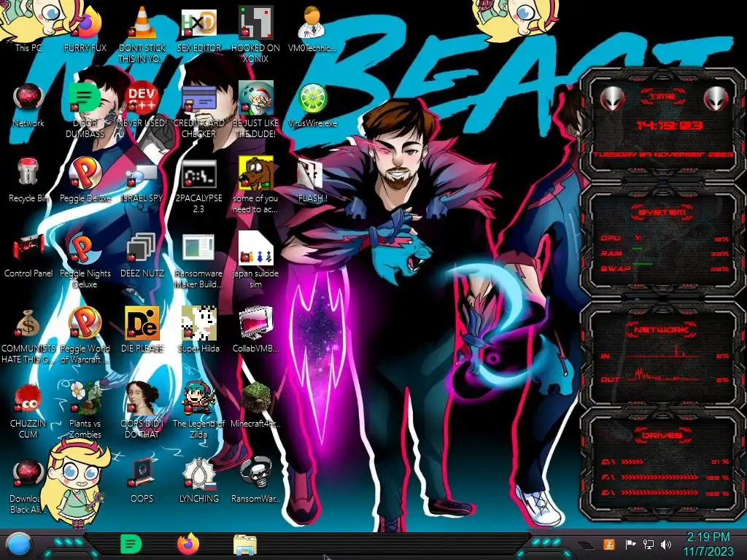Launch Firefox from the taskbar

click(x=187, y=544)
